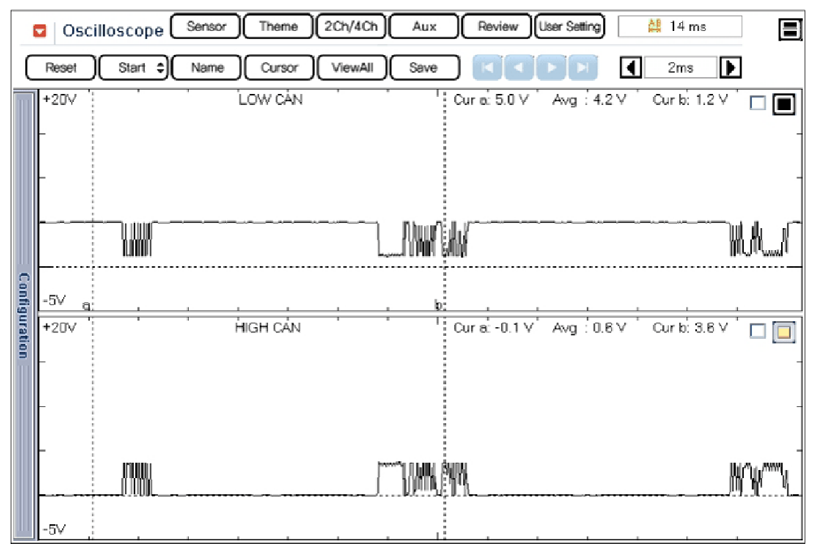The width and height of the screenshot is (815, 553).
Task: Click the 14 ms A-B cursor readout
Action: coord(680,27)
